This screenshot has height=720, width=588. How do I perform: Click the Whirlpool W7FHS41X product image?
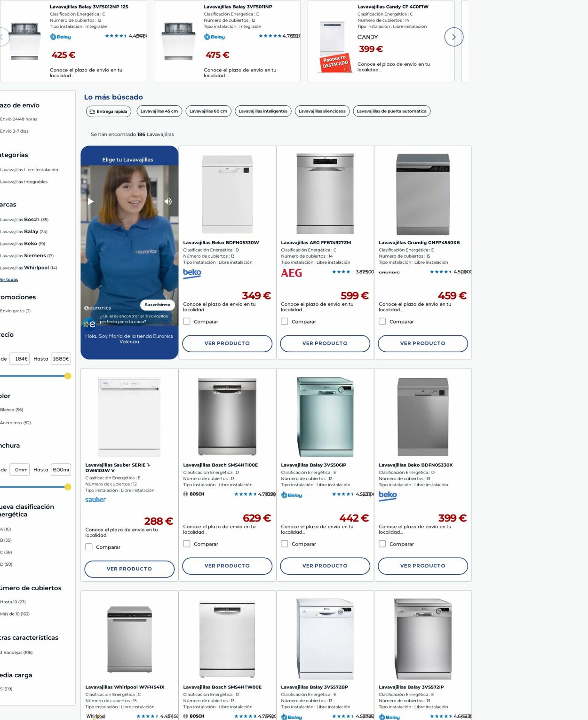[129, 639]
